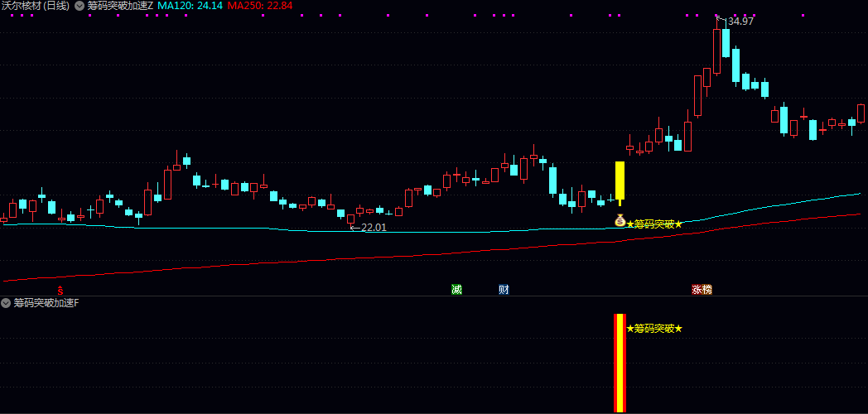Click the MA250: 22.84 value label

pyautogui.click(x=260, y=6)
